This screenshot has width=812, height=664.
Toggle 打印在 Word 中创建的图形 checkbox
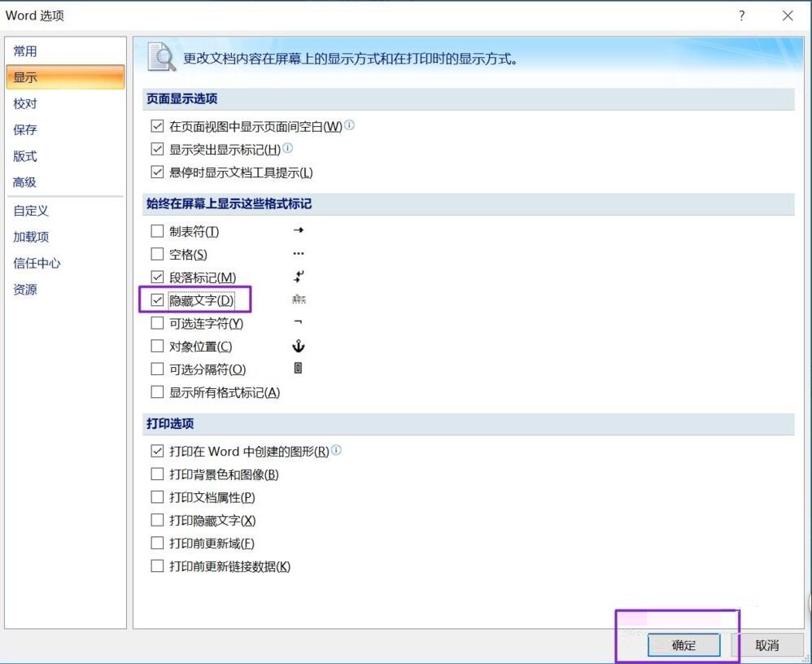pyautogui.click(x=157, y=451)
